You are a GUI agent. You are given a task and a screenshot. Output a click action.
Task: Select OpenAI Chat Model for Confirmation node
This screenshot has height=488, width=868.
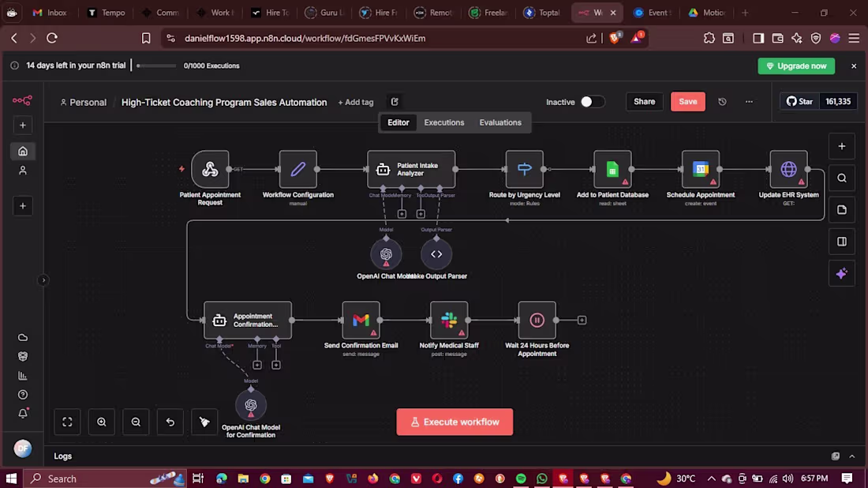(x=251, y=405)
